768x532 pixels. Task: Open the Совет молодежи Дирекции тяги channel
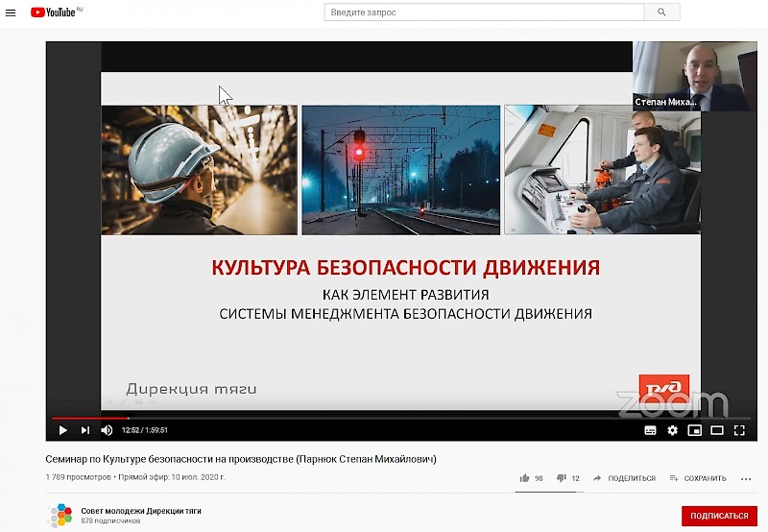coord(141,510)
